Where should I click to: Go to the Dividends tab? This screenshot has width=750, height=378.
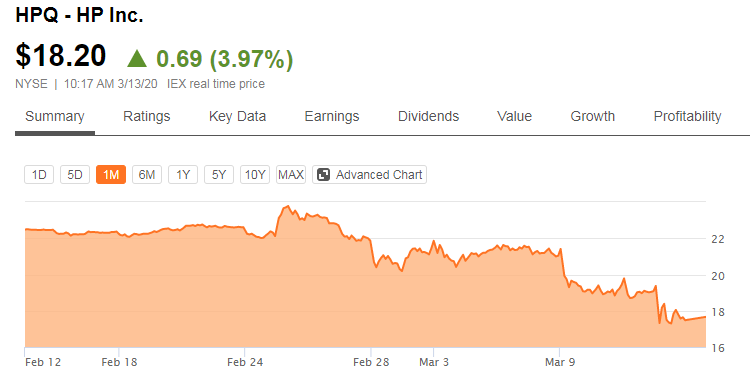coord(429,116)
